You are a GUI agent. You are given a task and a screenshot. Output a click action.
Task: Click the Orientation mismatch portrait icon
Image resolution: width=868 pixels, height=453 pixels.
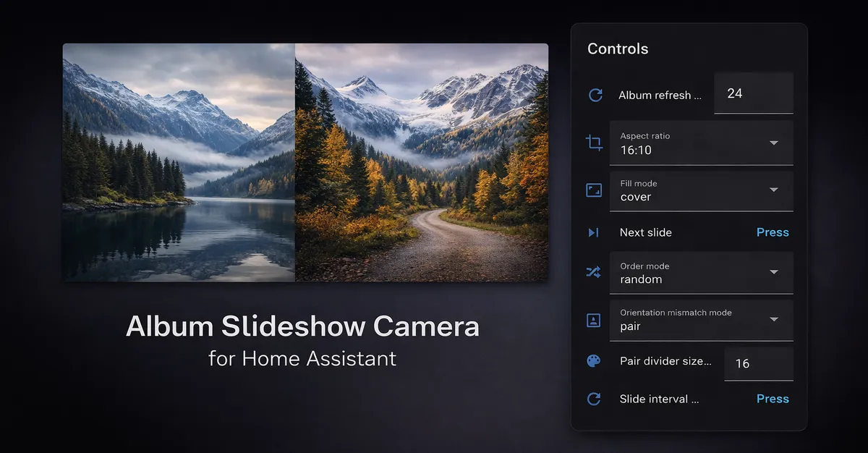point(594,320)
